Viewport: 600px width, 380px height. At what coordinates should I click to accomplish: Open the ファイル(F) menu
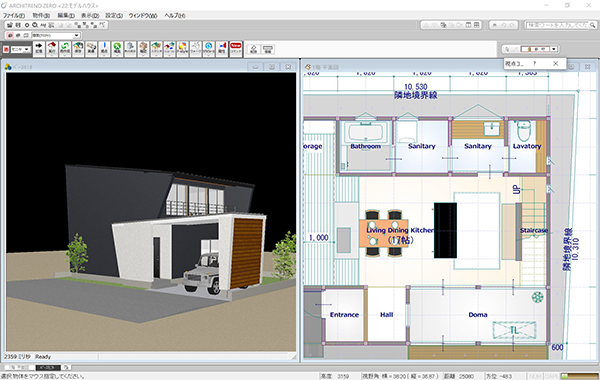[14, 16]
